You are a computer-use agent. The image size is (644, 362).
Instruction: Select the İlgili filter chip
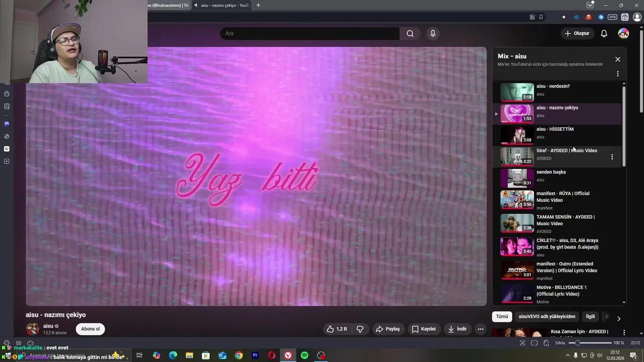coord(590,317)
